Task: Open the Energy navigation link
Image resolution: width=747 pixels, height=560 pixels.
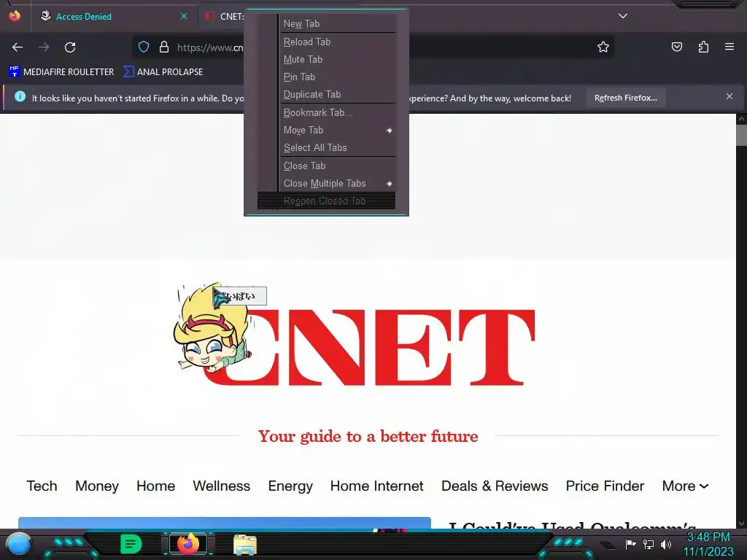Action: point(290,486)
